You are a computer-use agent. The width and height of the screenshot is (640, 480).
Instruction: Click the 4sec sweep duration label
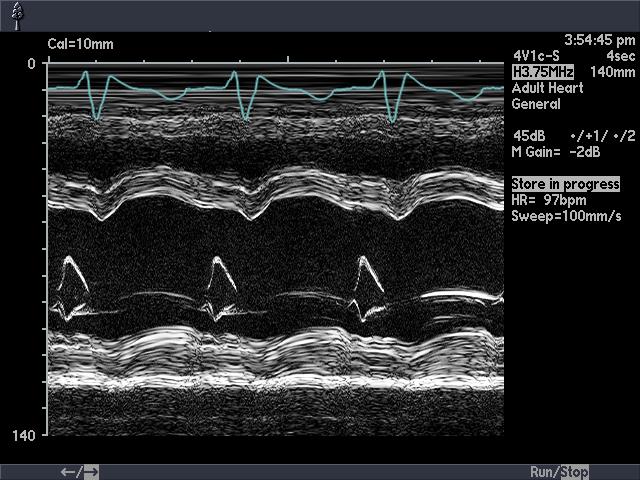[x=620, y=56]
